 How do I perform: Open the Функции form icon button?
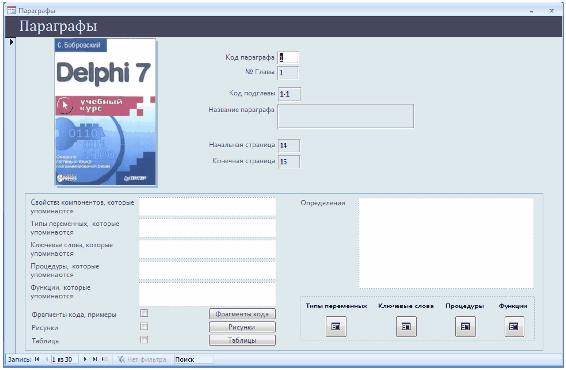pos(514,326)
